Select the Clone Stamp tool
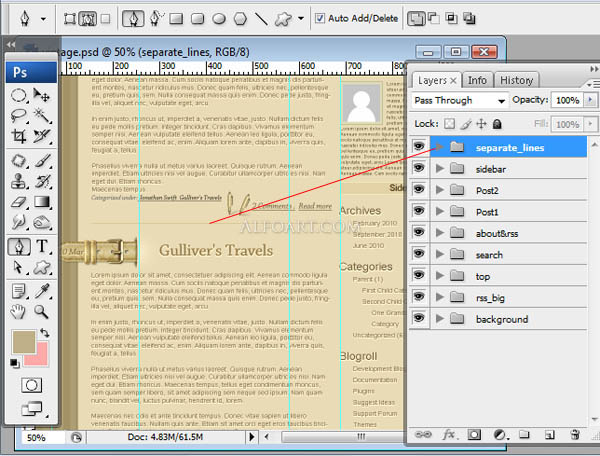Image resolution: width=600 pixels, height=456 pixels. [18, 181]
